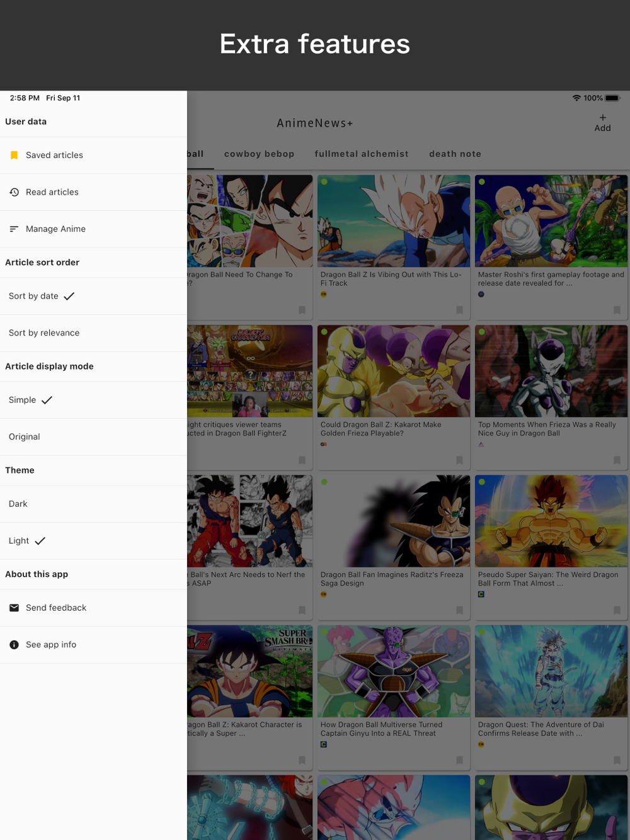The height and width of the screenshot is (840, 630).
Task: Click the Wi-Fi status icon
Action: click(x=576, y=98)
